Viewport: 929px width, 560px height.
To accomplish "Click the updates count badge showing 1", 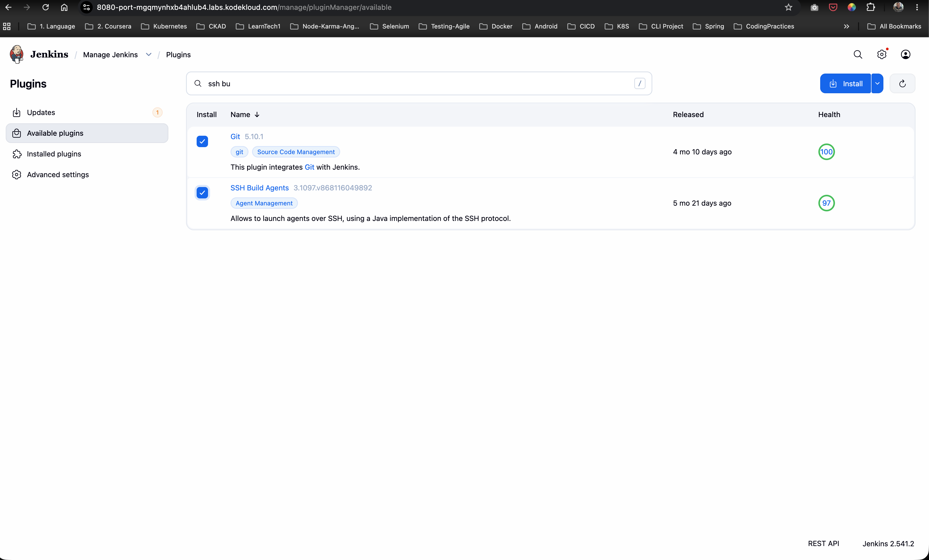I will [x=158, y=113].
